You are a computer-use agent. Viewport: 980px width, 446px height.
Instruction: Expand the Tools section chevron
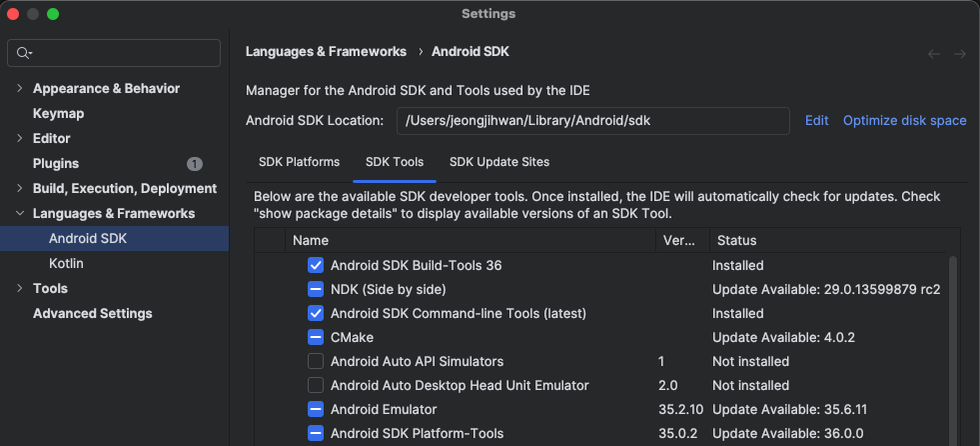tap(19, 288)
